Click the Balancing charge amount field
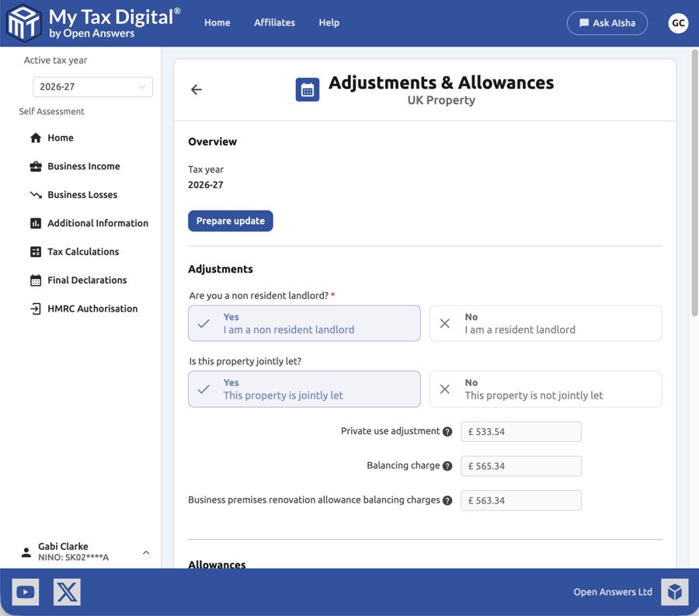This screenshot has width=699, height=616. point(520,465)
